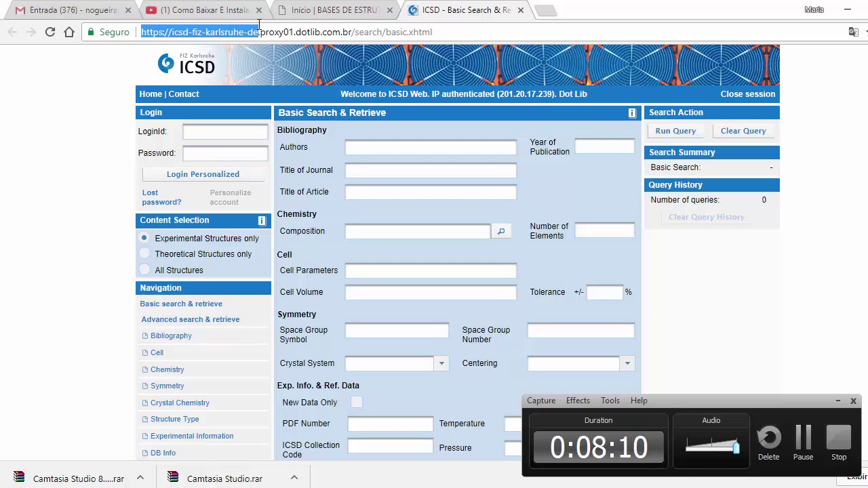Close the ICSD Basic Search tab
This screenshot has height=488, width=868.
pyautogui.click(x=521, y=10)
